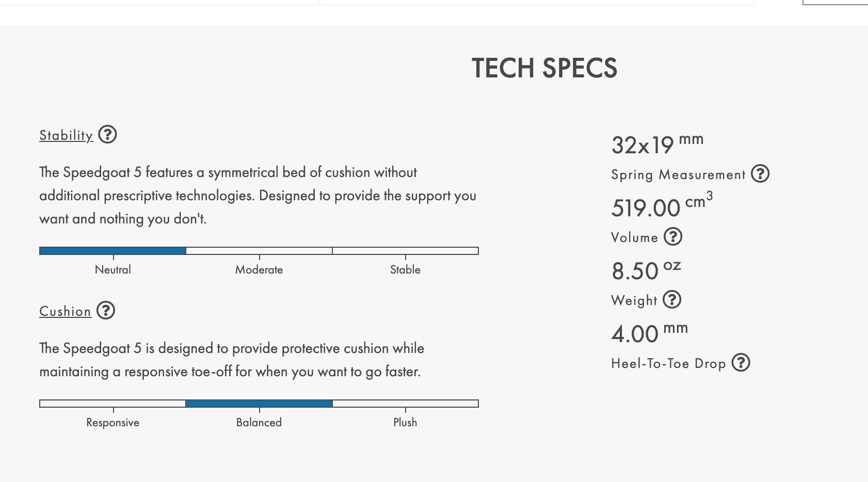This screenshot has height=482, width=868.
Task: Click the Moderate segment of stability bar
Action: coord(259,251)
